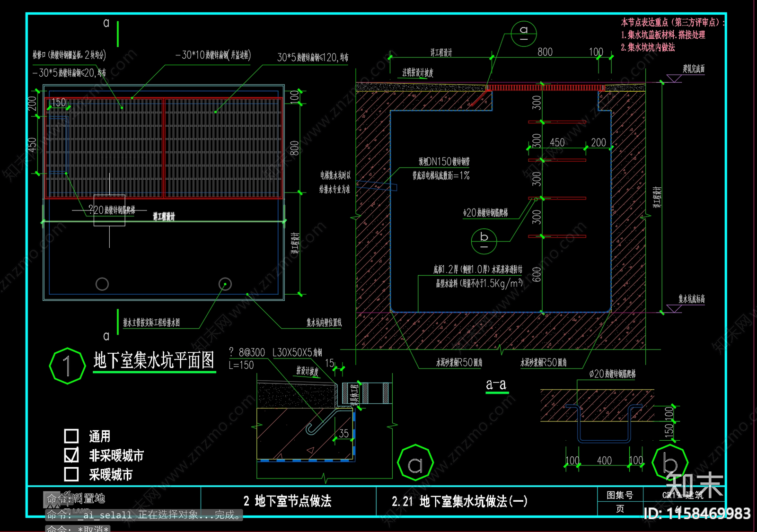Select the red heading 本节点表达重点

pyautogui.click(x=673, y=22)
